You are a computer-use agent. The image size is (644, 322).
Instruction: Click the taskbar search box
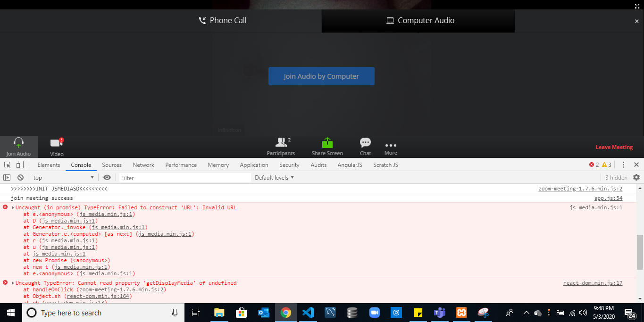(x=103, y=313)
